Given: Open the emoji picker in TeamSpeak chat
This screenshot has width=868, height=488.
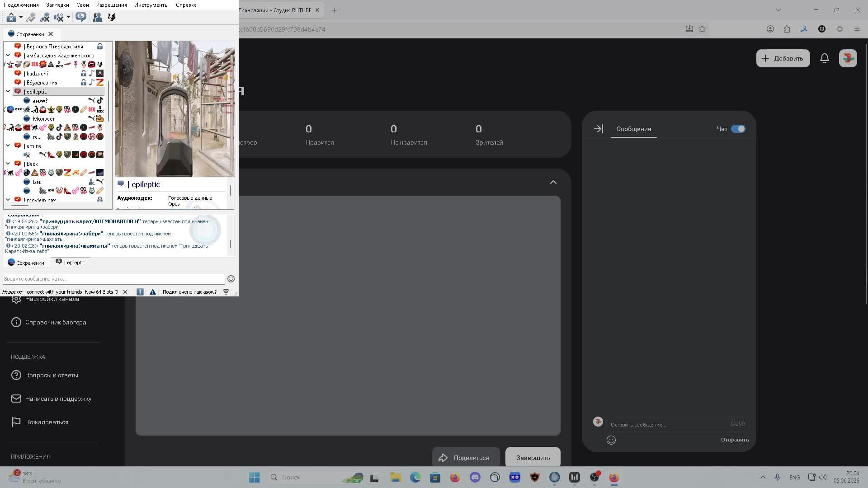Looking at the screenshot, I should 231,279.
